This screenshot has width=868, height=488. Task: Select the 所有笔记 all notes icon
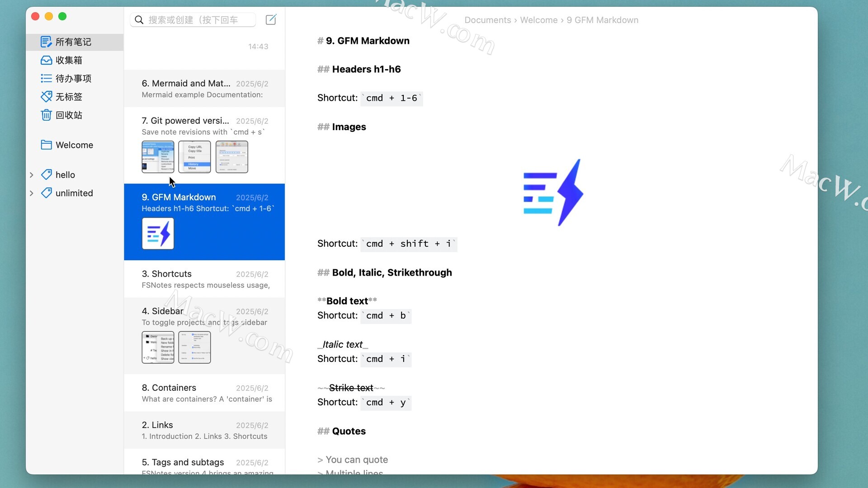(x=46, y=42)
